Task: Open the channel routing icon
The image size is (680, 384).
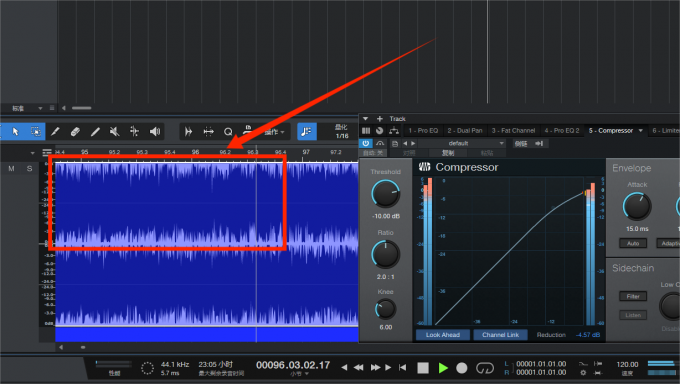Action: coord(394,130)
